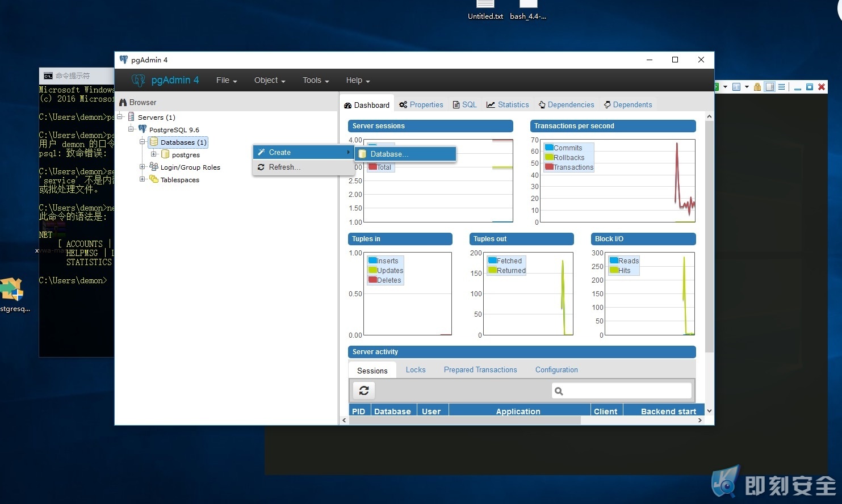Image resolution: width=842 pixels, height=504 pixels.
Task: Open the Dependents tab
Action: click(x=628, y=105)
